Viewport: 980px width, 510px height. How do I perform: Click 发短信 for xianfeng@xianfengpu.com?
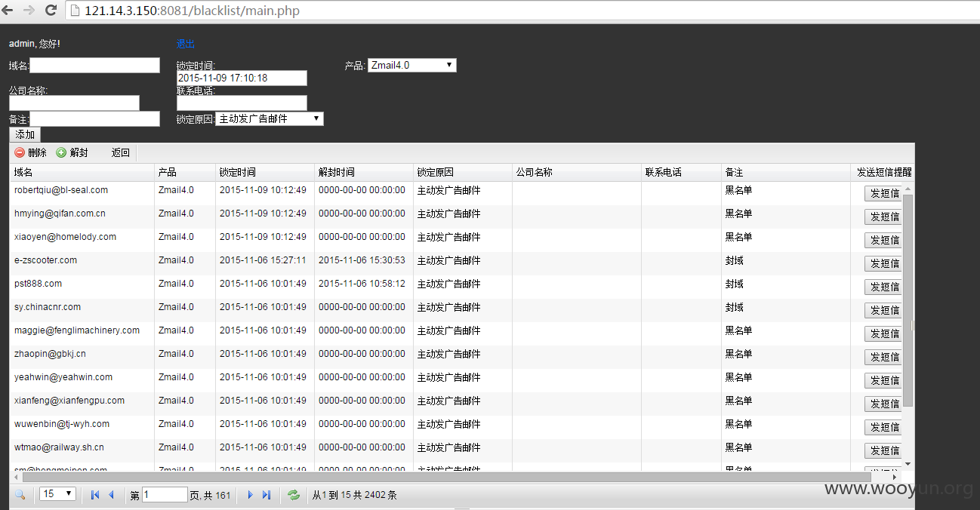(883, 404)
